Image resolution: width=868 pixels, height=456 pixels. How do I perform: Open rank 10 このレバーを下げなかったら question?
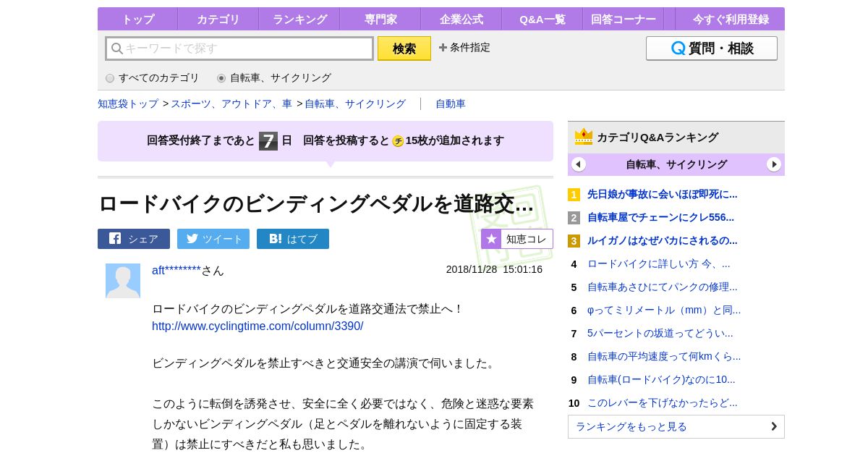(663, 402)
